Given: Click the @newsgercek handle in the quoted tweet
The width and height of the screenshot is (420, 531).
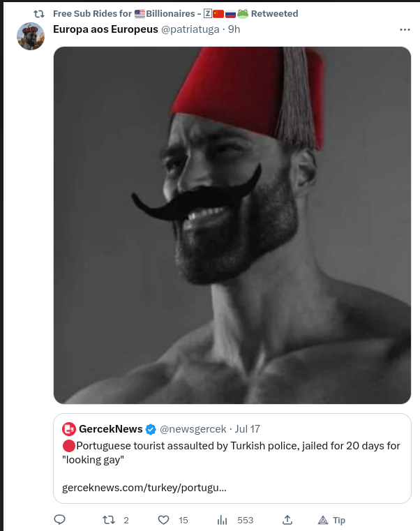Looking at the screenshot, I should click(x=193, y=429).
